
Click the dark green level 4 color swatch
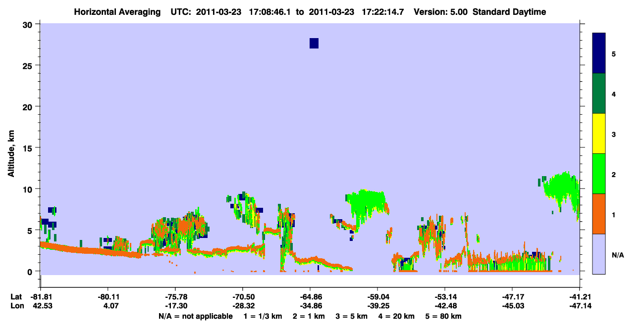pyautogui.click(x=599, y=94)
